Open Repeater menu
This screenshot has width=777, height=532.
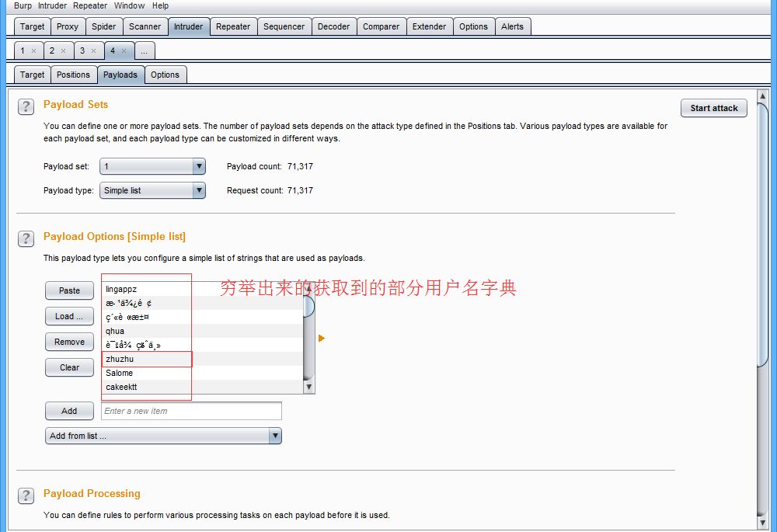point(89,5)
